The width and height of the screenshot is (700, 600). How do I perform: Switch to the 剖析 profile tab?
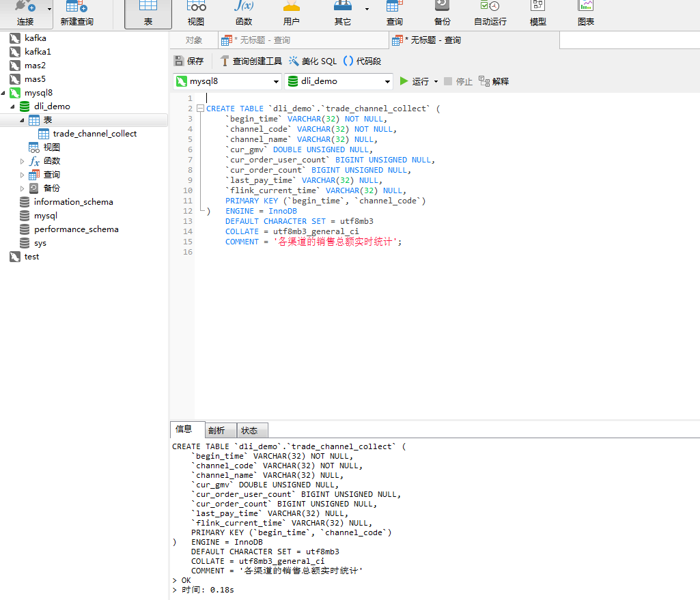(221, 431)
